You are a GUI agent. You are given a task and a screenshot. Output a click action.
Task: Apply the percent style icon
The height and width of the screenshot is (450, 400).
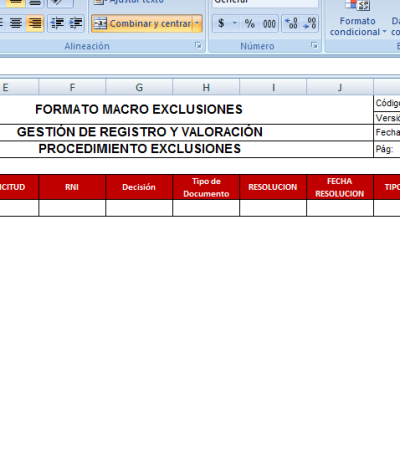[x=250, y=24]
